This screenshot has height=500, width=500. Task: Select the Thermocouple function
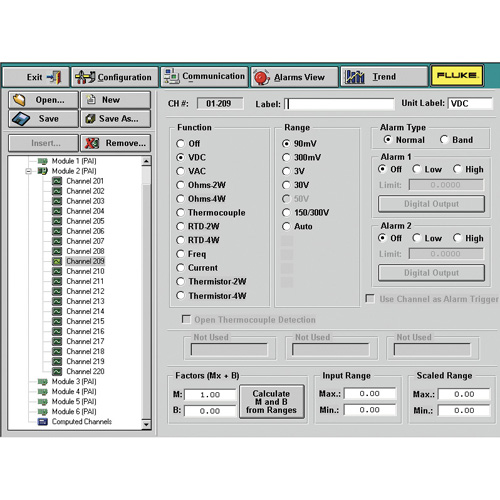pyautogui.click(x=180, y=213)
